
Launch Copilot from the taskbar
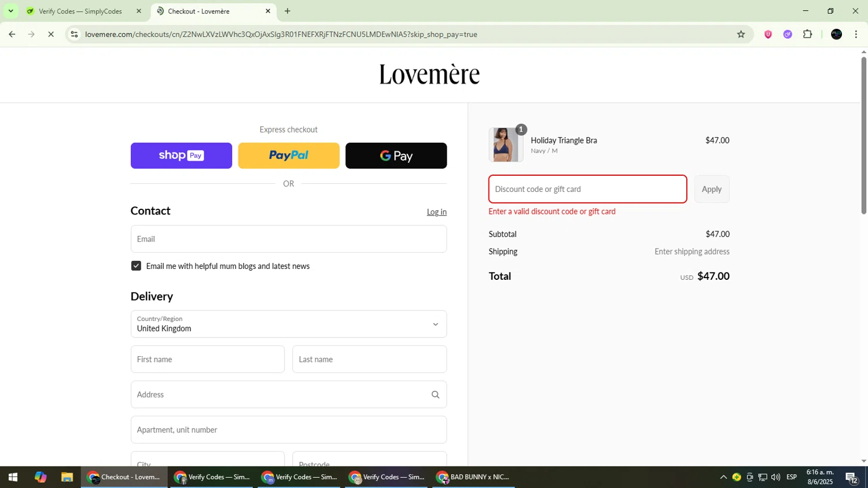point(40,477)
